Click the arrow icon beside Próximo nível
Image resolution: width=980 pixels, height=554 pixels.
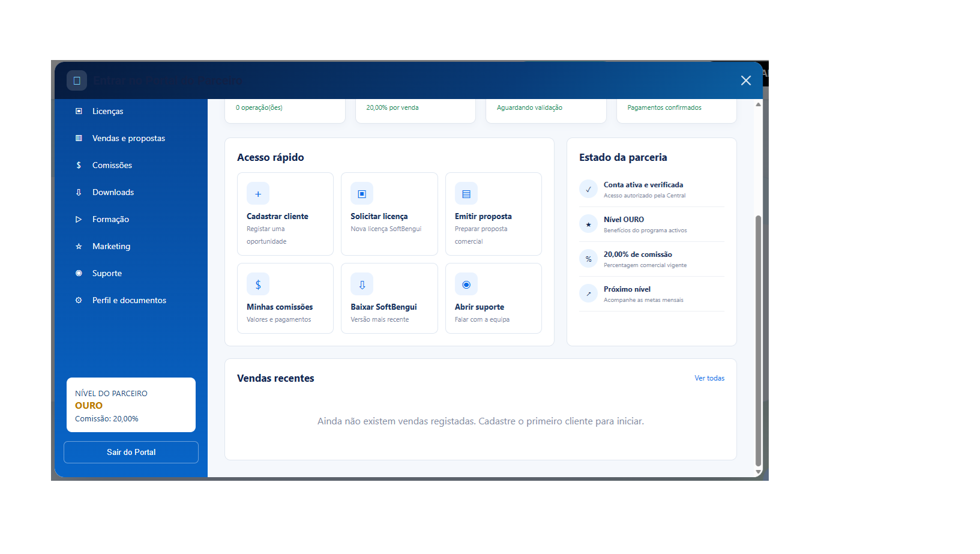(589, 294)
